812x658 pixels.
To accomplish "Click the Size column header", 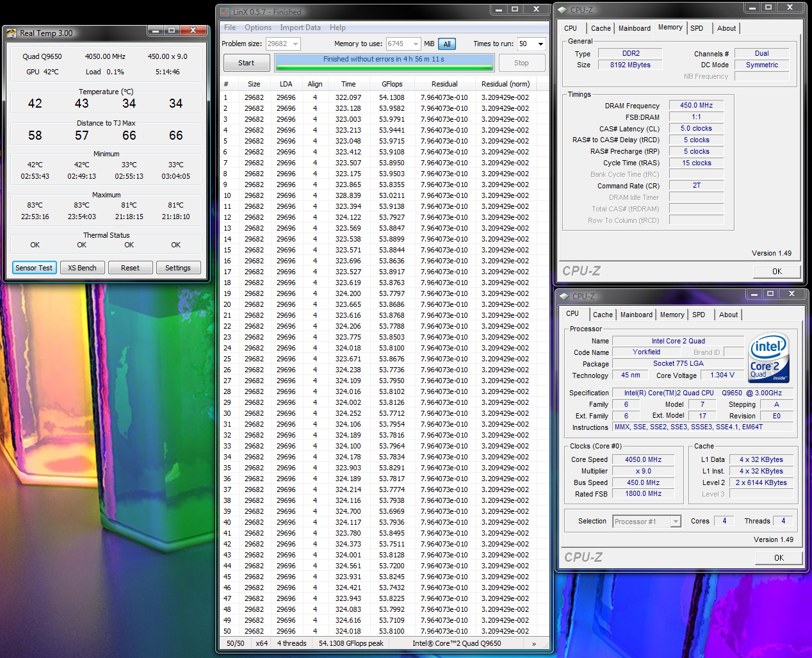I will pyautogui.click(x=254, y=84).
